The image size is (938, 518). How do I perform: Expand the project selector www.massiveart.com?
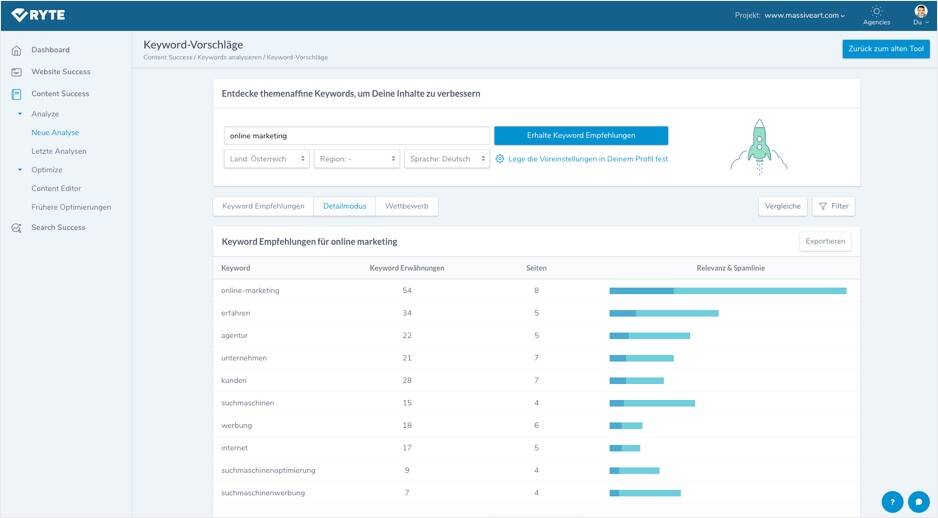coord(804,16)
